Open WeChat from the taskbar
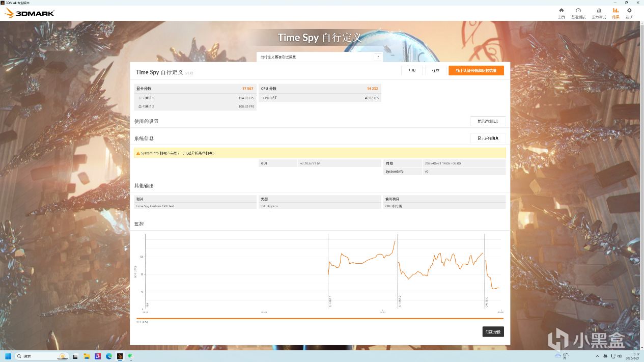This screenshot has height=362, width=644. click(131, 356)
